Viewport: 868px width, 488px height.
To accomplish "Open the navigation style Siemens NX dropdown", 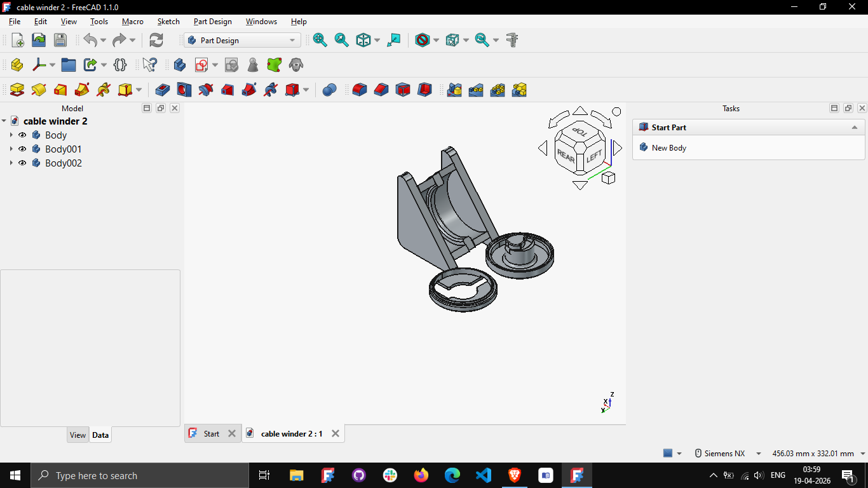I will (728, 453).
